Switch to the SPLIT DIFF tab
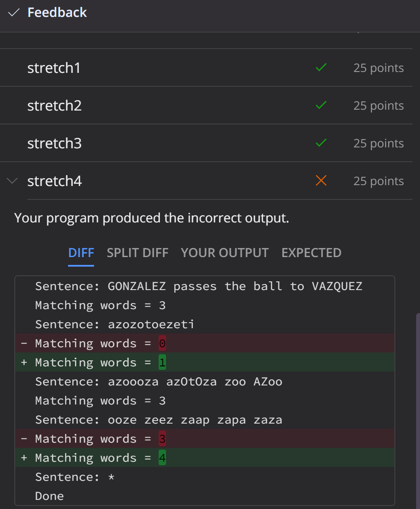 tap(137, 252)
